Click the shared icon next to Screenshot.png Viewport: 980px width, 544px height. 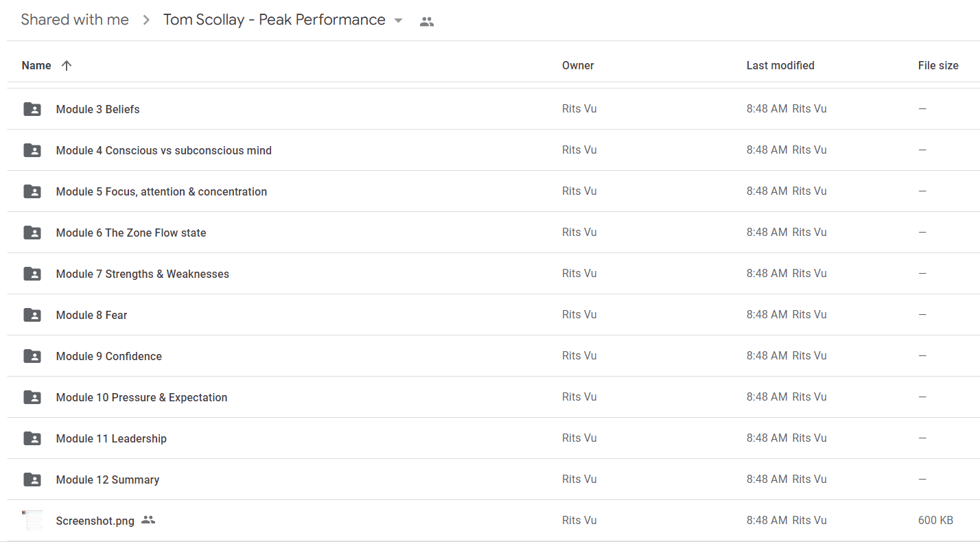click(148, 520)
